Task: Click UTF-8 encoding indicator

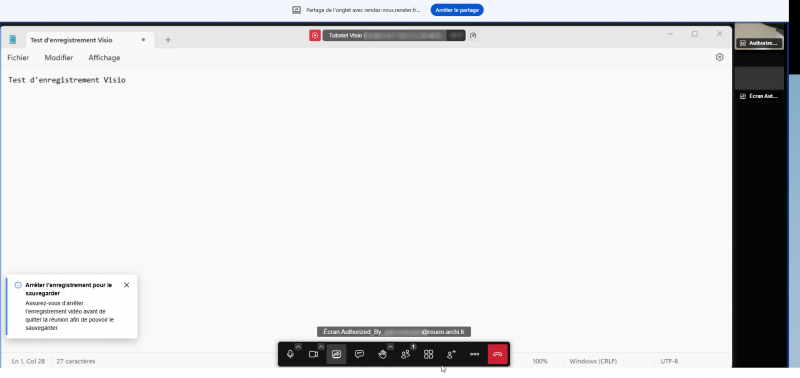Action: click(x=669, y=361)
